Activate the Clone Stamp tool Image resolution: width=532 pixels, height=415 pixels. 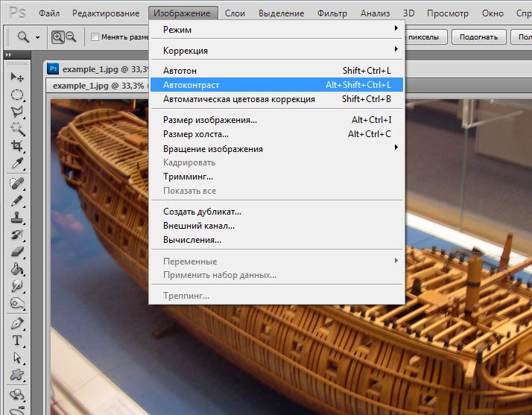point(17,218)
